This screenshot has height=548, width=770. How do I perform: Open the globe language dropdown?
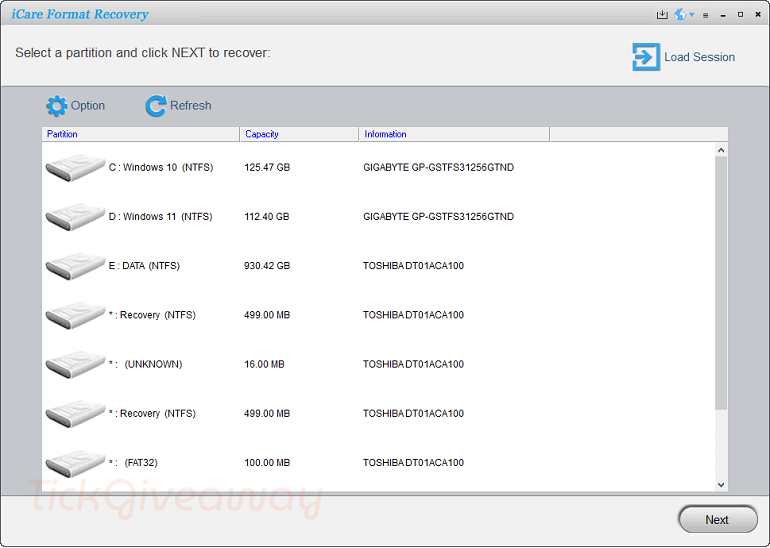click(684, 15)
